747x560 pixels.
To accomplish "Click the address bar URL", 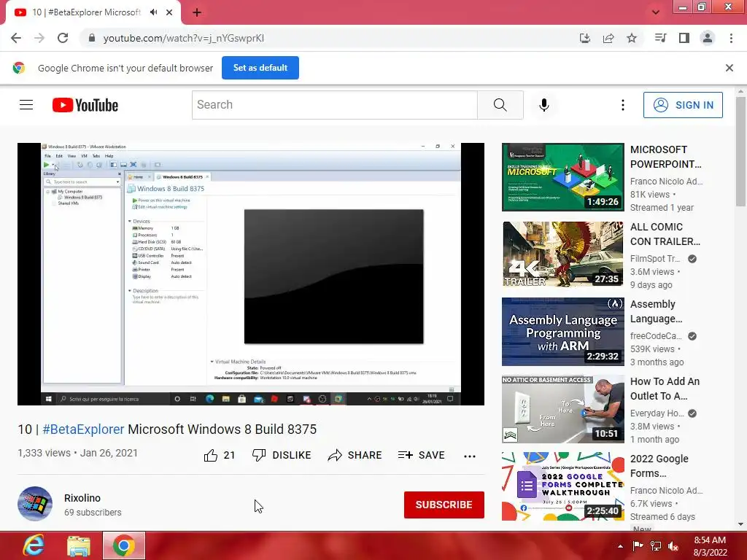I will pyautogui.click(x=183, y=38).
